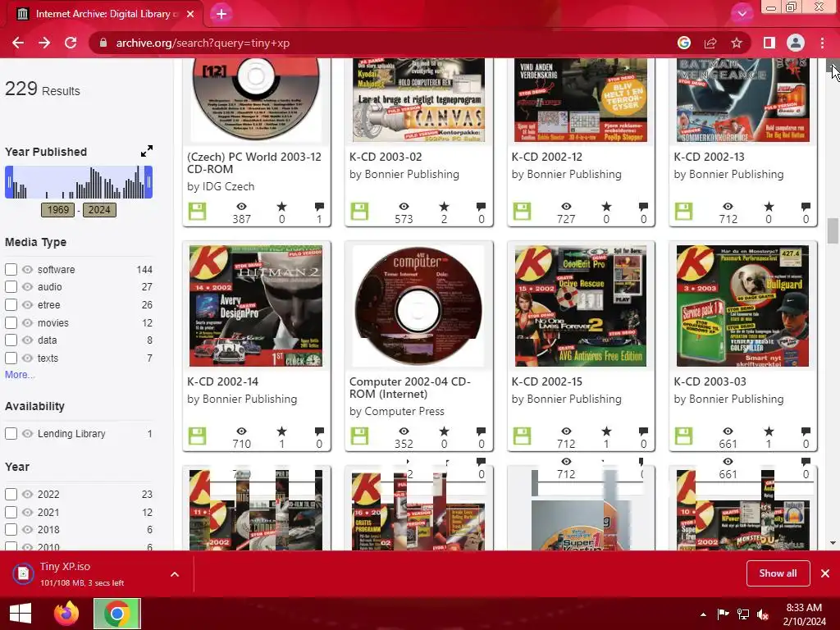Viewport: 840px width, 630px height.
Task: Click the favorites star on K-CD 2003-02
Action: [444, 206]
